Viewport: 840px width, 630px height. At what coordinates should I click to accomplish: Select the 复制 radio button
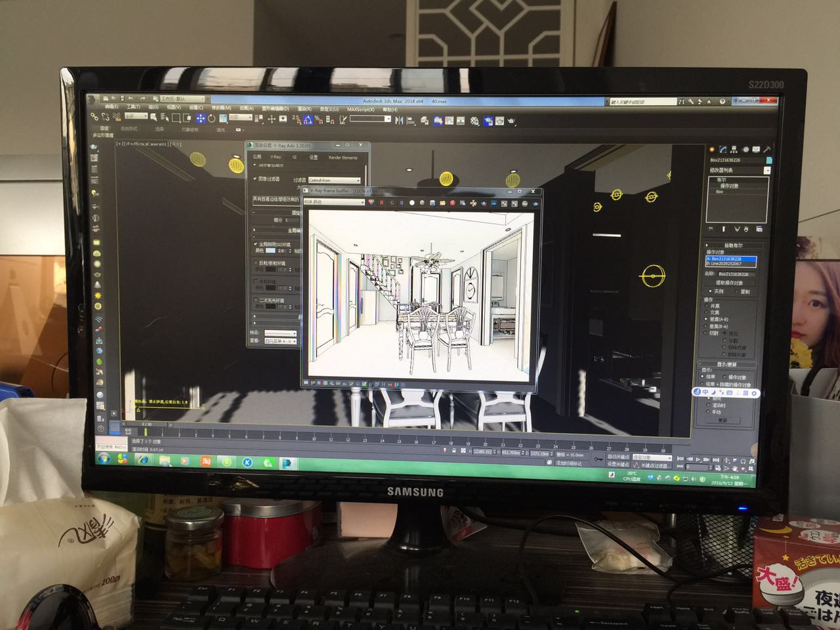coord(736,291)
